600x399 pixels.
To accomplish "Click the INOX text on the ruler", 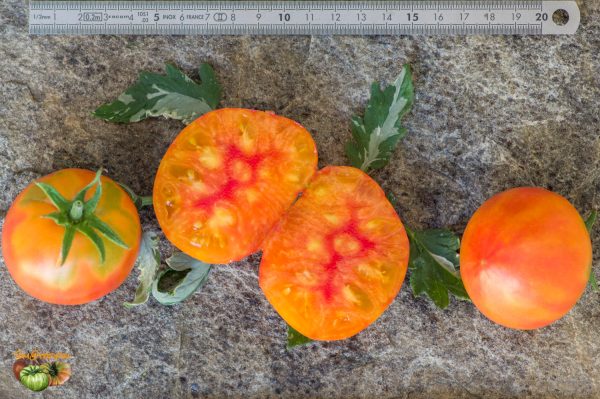I will pos(169,17).
